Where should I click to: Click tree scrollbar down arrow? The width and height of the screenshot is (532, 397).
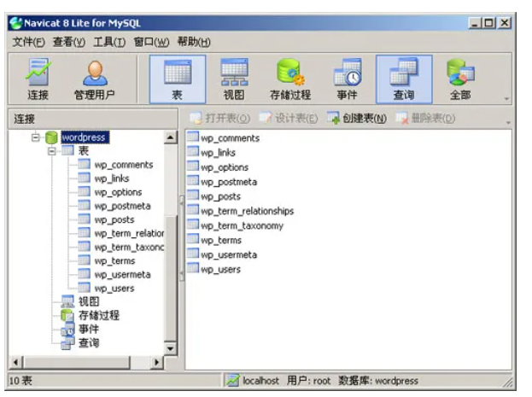[170, 348]
